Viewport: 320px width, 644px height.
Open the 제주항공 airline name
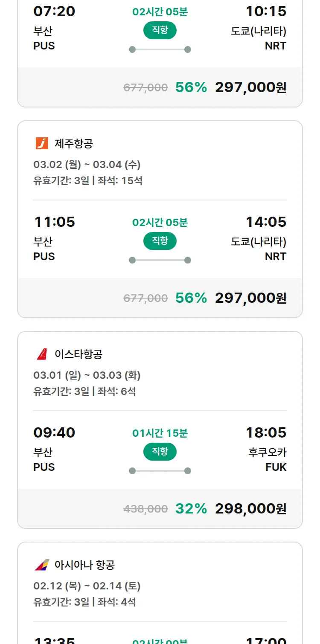coord(73,144)
